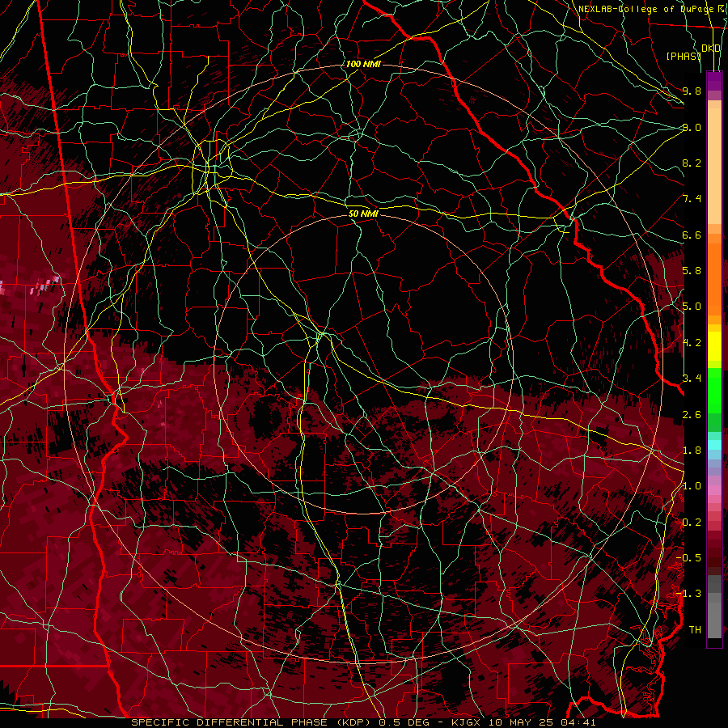Click the 5.8 value on the color scale
728x728 pixels.
(x=692, y=271)
